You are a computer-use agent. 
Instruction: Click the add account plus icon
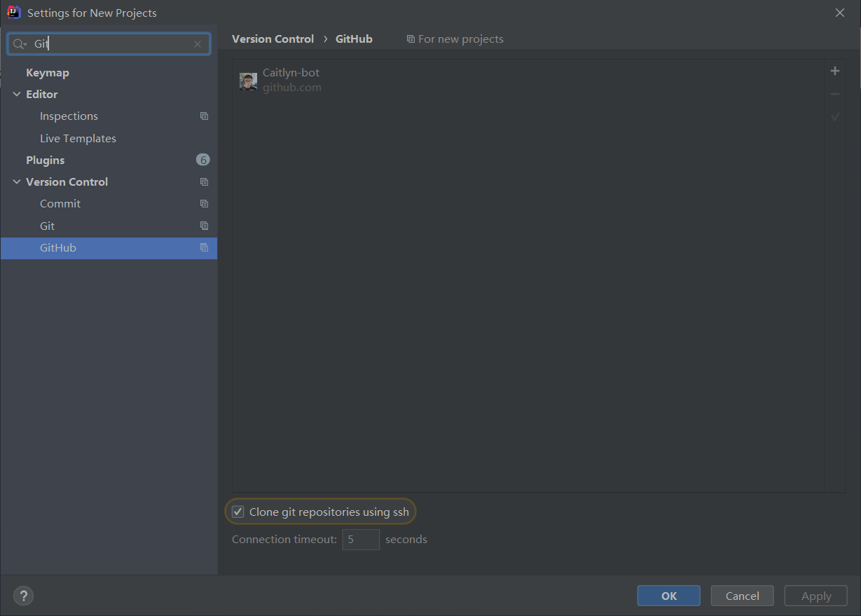[834, 71]
